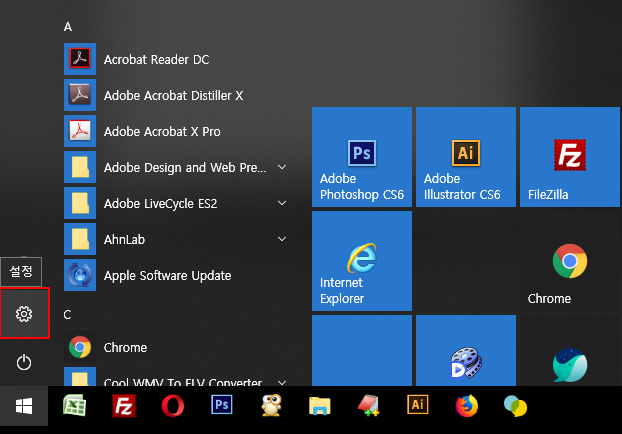This screenshot has width=622, height=434.
Task: Click the Power button icon
Action: click(24, 362)
